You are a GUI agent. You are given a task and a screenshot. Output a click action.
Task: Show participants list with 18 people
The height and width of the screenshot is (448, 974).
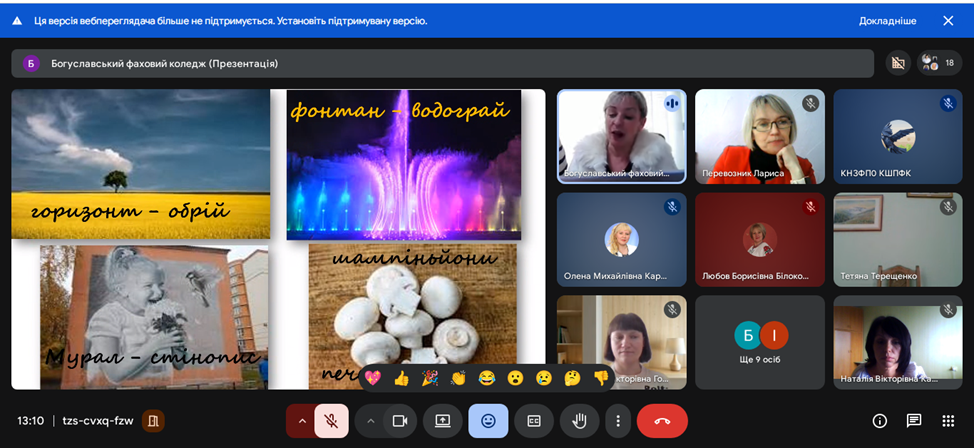pos(939,63)
